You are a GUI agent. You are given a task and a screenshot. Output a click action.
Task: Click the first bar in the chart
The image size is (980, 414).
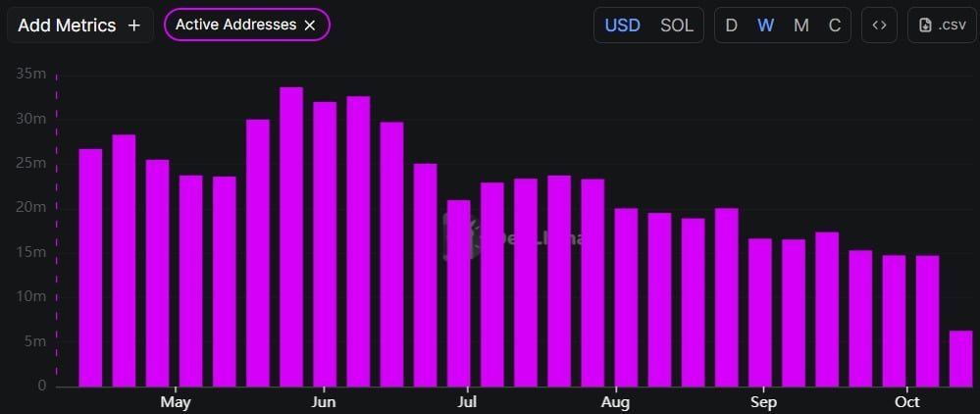click(x=90, y=267)
